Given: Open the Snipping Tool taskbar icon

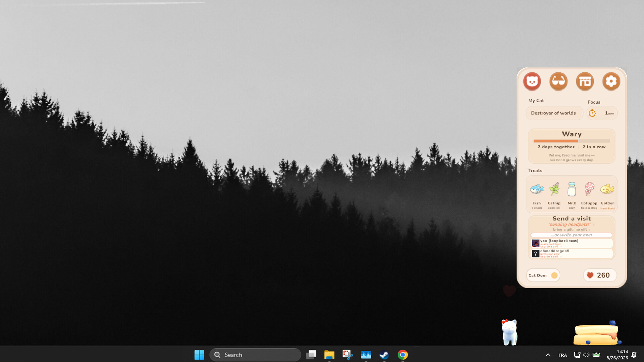Looking at the screenshot, I should 347,355.
